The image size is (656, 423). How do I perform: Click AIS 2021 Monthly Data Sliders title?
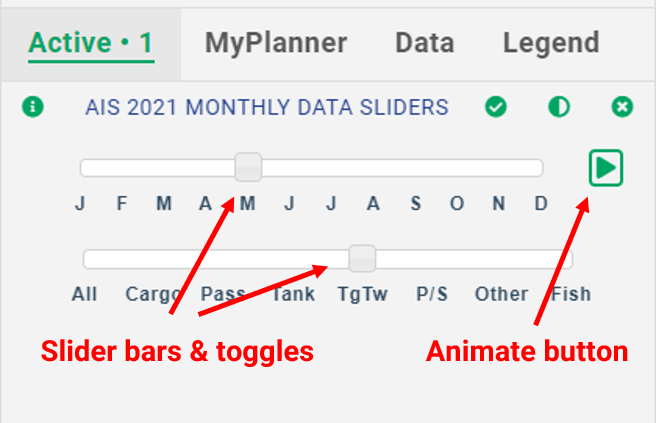coord(267,107)
